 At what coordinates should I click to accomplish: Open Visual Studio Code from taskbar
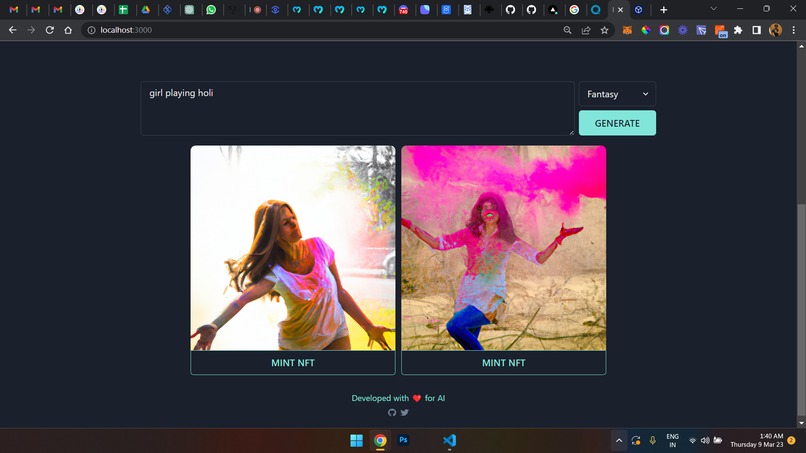449,440
